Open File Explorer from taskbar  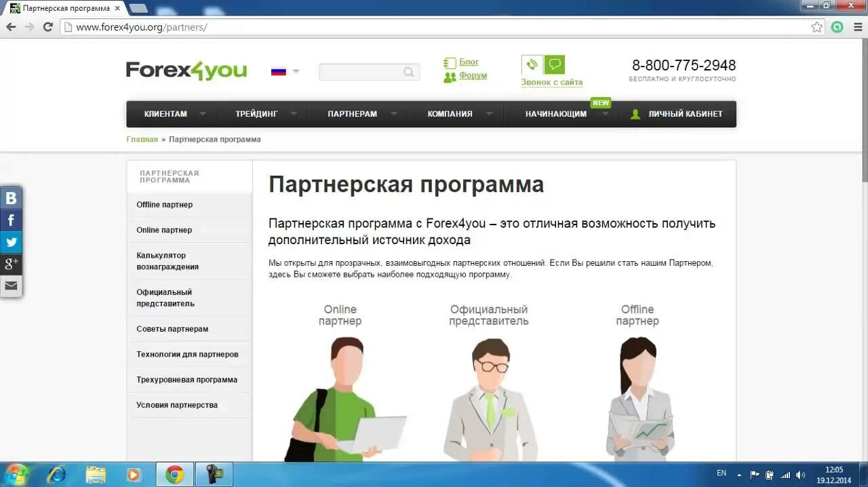pos(96,475)
